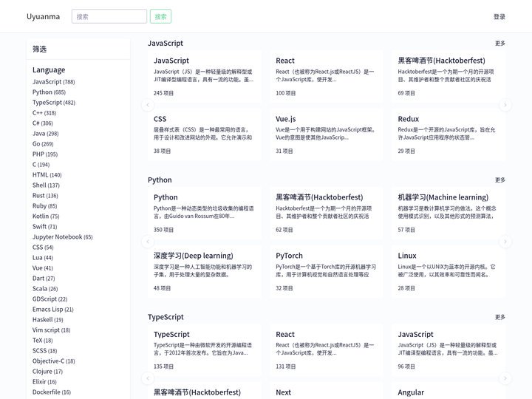Filter by Shell (137) language
This screenshot has height=399, width=532.
click(x=46, y=185)
